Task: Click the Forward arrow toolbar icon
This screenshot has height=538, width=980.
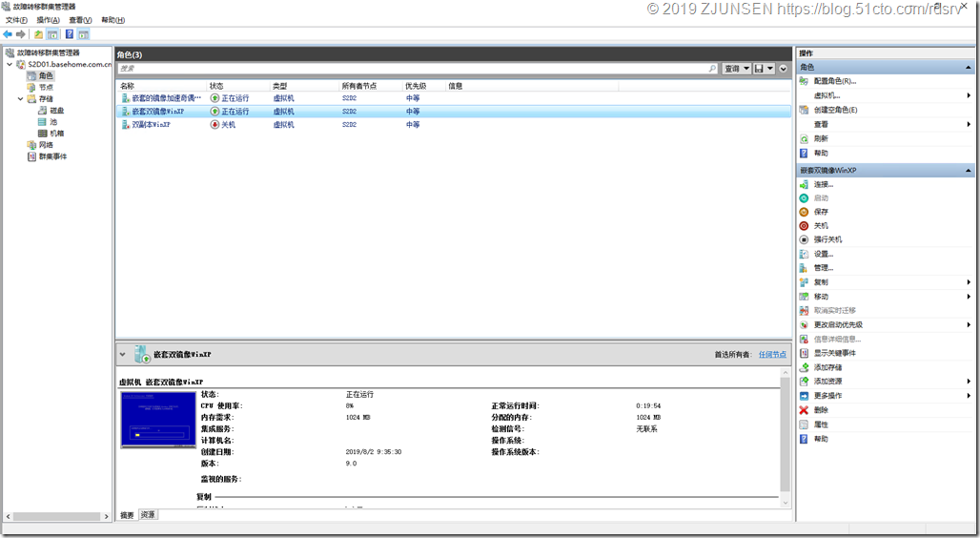Action: point(21,34)
